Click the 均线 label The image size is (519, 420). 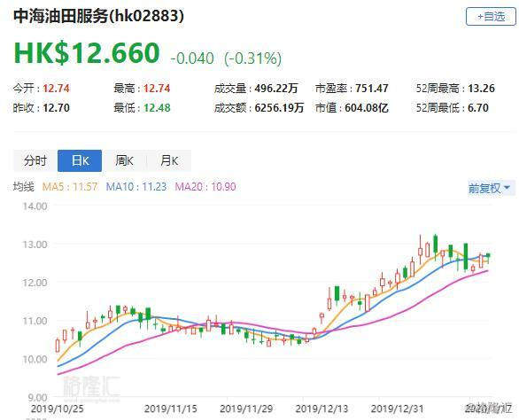[24, 186]
